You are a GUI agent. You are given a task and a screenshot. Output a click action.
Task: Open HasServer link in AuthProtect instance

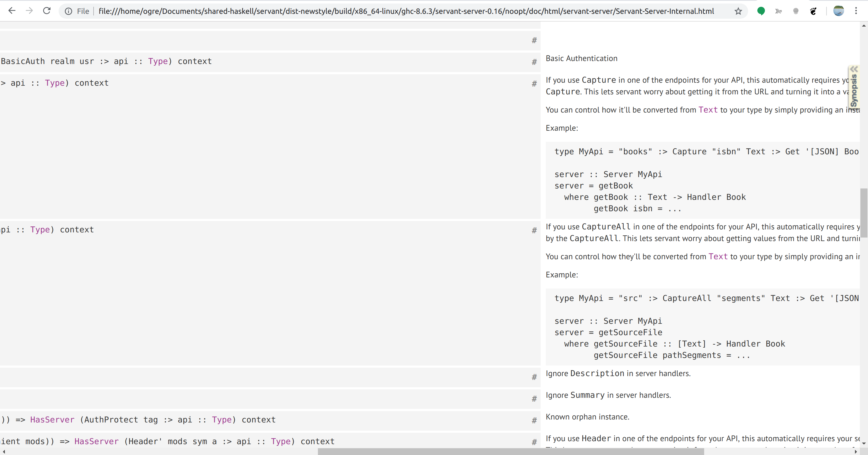pos(52,420)
